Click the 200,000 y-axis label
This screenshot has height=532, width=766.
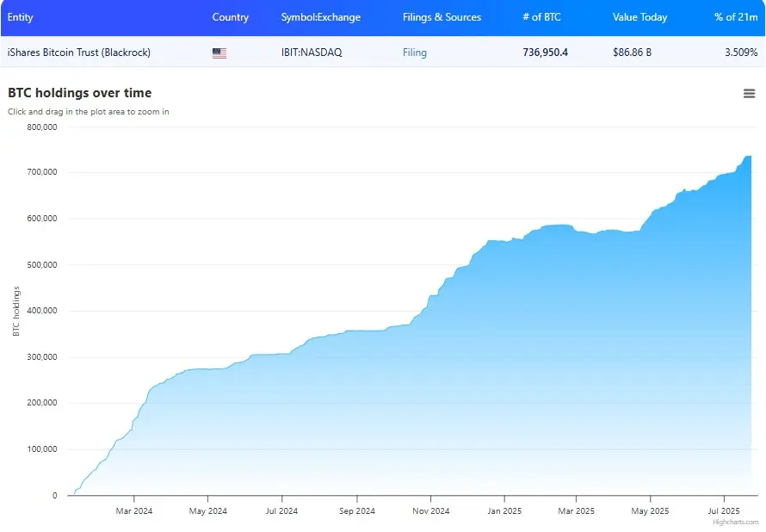pos(42,403)
